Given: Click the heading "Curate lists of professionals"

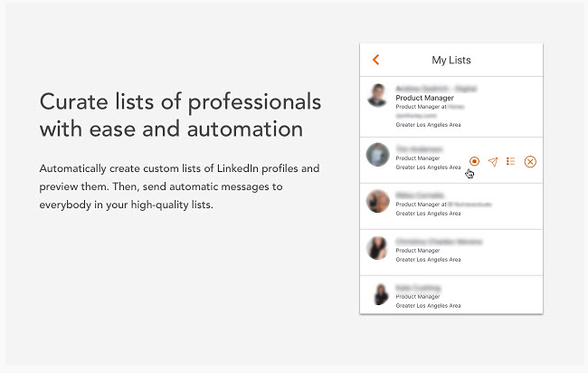Looking at the screenshot, I should (180, 115).
